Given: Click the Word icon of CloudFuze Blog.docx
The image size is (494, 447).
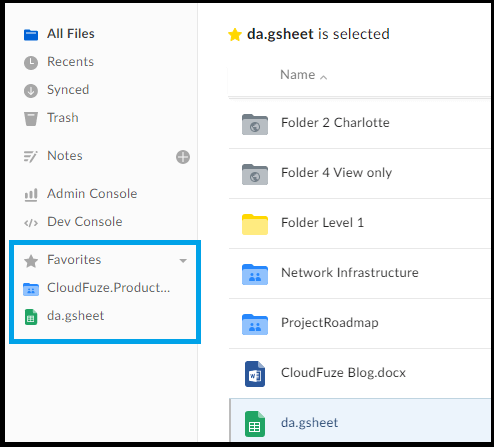Looking at the screenshot, I should click(255, 374).
